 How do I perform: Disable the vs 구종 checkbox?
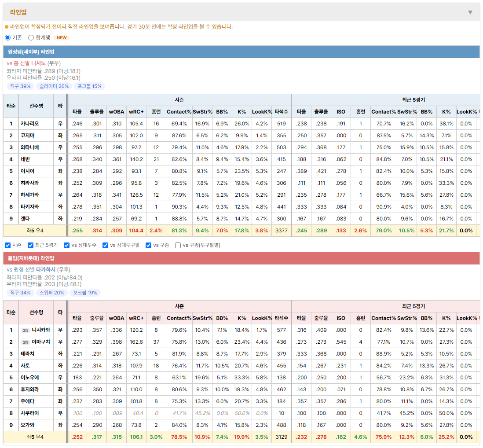click(149, 245)
